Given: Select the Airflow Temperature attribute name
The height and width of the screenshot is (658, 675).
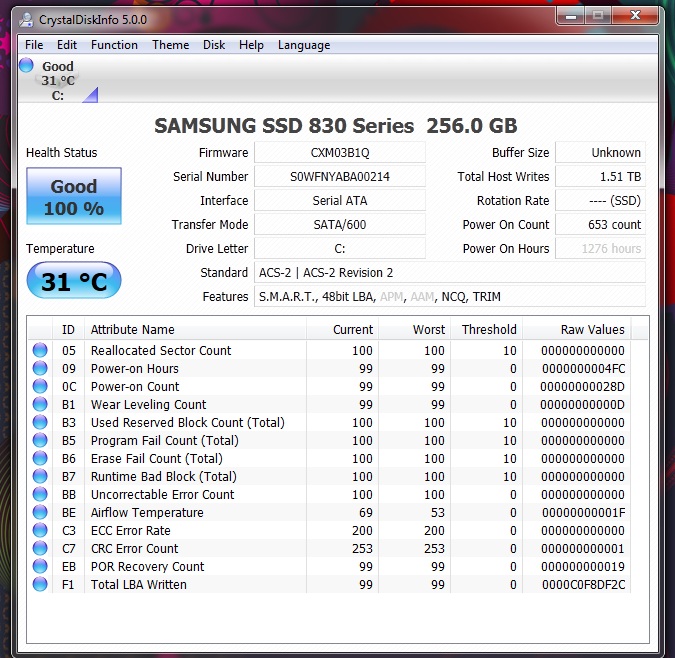Looking at the screenshot, I should [x=147, y=513].
